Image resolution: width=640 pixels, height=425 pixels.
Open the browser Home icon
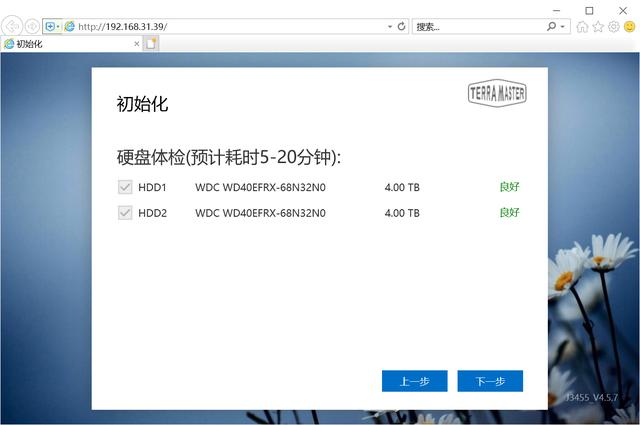(582, 27)
